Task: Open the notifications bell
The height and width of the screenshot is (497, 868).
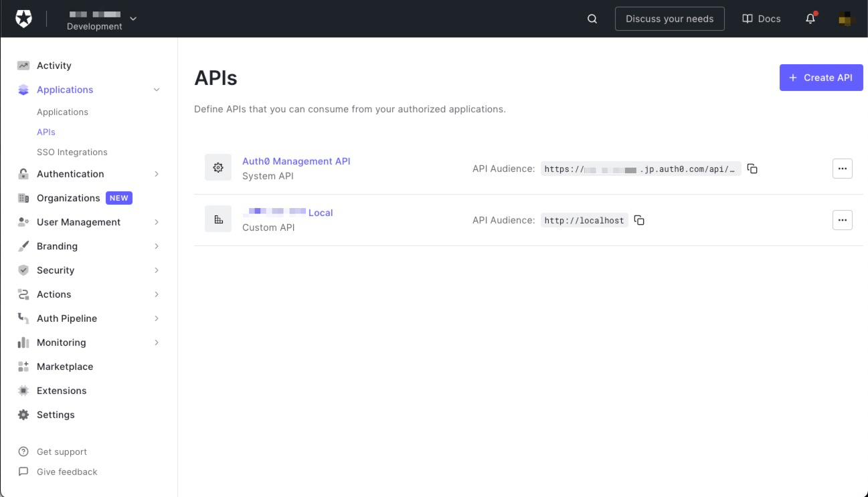Action: pyautogui.click(x=809, y=19)
